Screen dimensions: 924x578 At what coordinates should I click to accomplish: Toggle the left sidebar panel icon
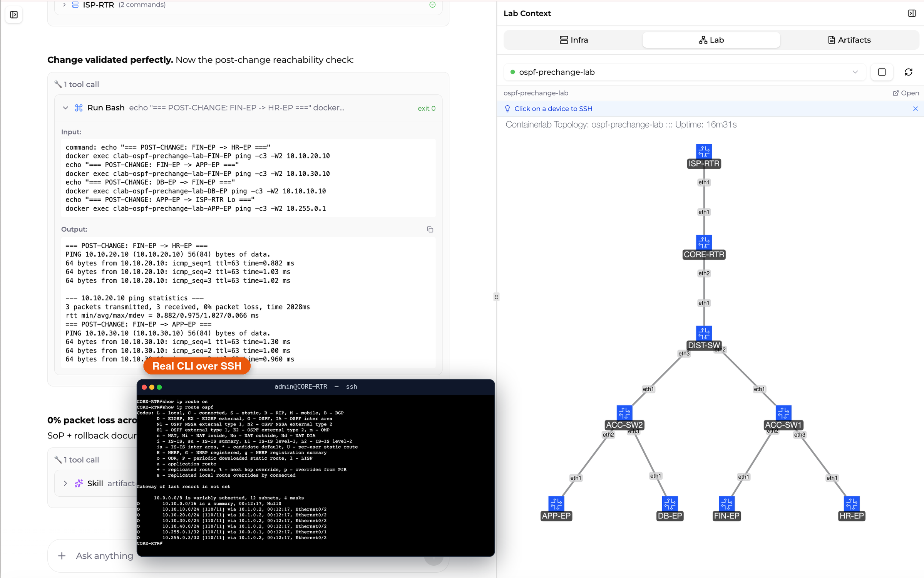(x=14, y=15)
